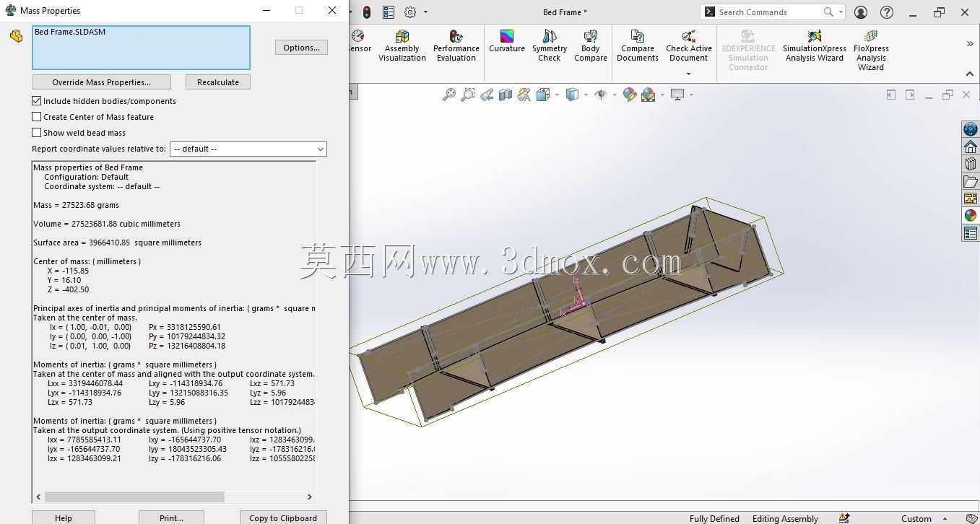Viewport: 980px width, 524px height.
Task: Open the coordinate system default dropdown
Action: [x=248, y=149]
